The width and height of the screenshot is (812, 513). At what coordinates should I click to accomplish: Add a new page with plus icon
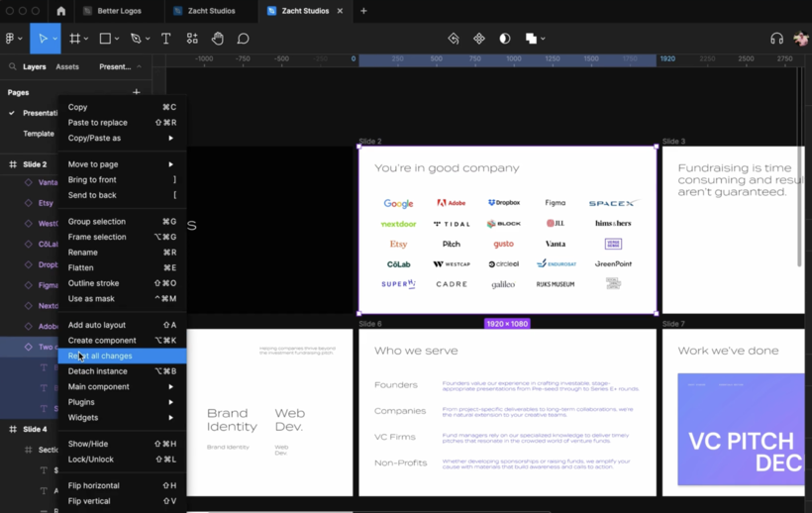(x=137, y=92)
